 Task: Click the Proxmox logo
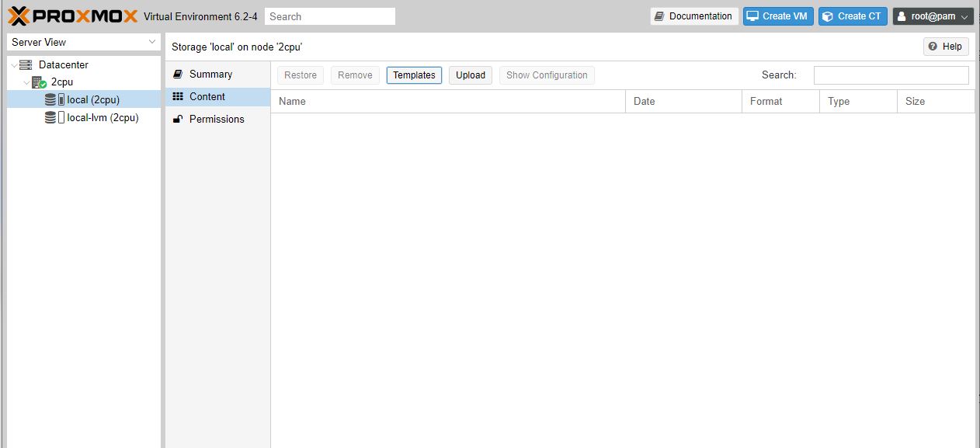pyautogui.click(x=73, y=16)
